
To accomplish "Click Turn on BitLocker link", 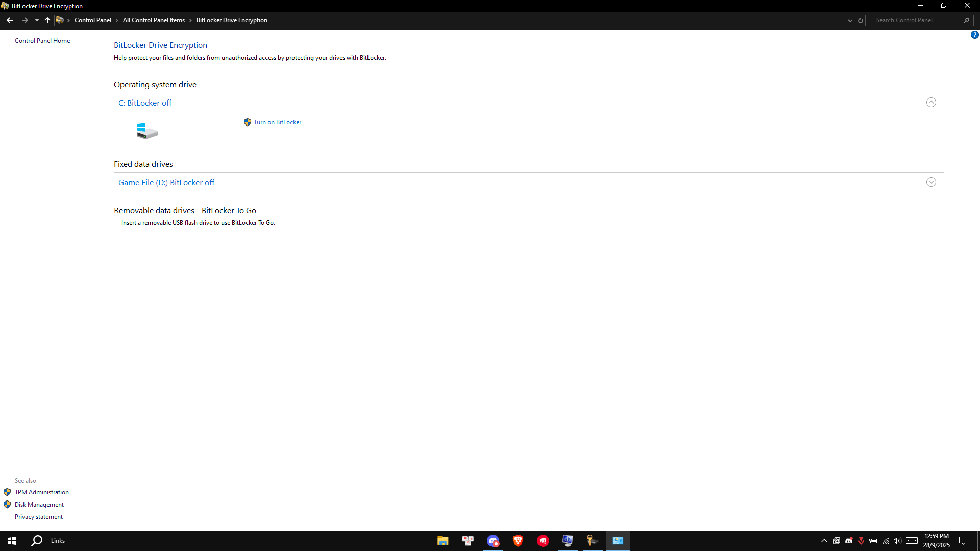I will point(277,122).
